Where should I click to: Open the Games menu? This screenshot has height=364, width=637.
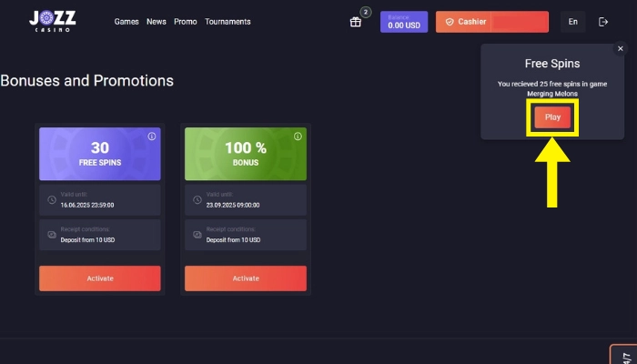click(x=126, y=22)
